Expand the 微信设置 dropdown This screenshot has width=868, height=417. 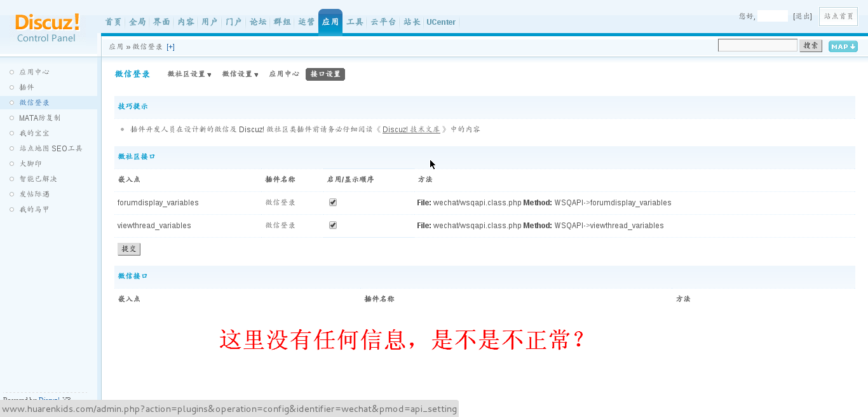tap(240, 74)
